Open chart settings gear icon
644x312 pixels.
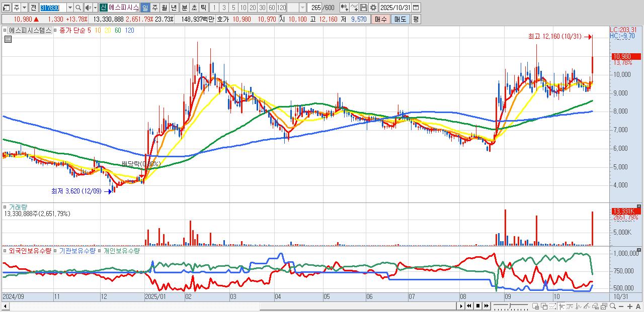point(373,8)
